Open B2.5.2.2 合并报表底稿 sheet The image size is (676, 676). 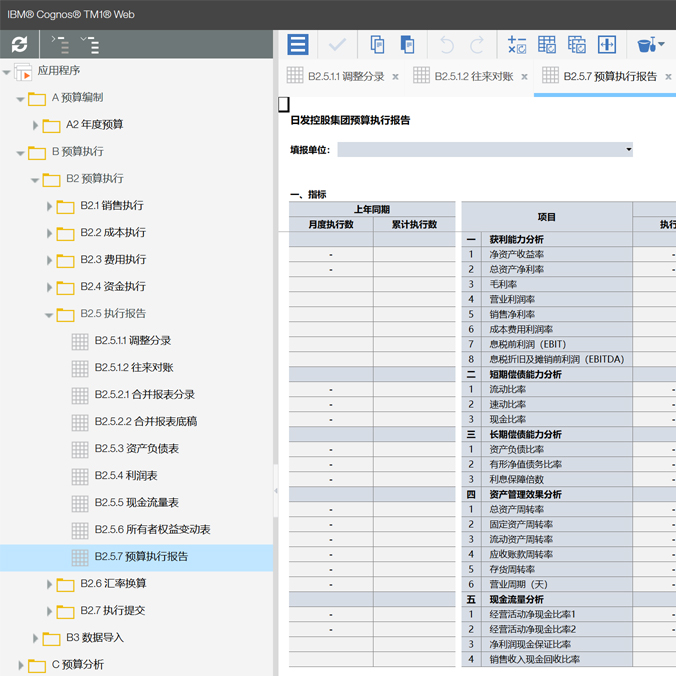tap(146, 421)
